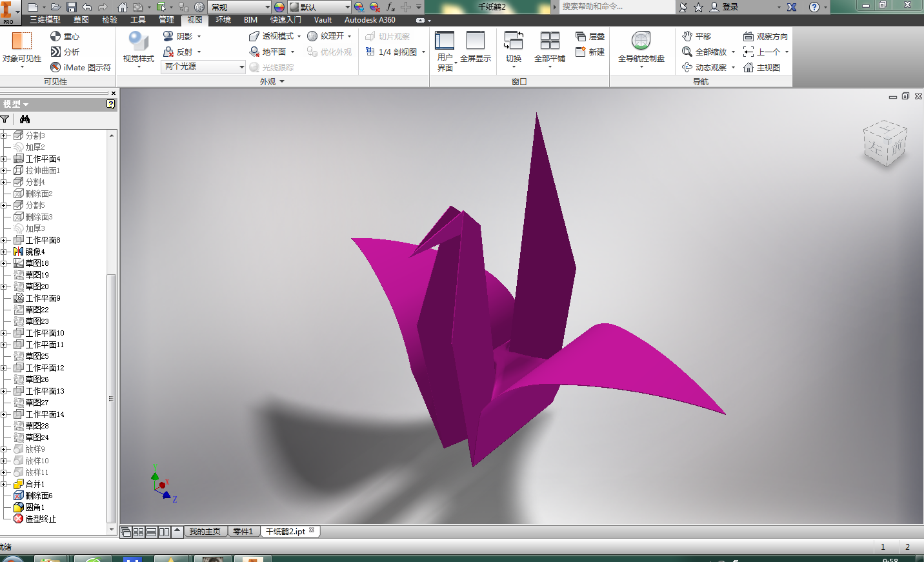
Task: Open 两个光源 lighting style dropdown
Action: (x=203, y=66)
